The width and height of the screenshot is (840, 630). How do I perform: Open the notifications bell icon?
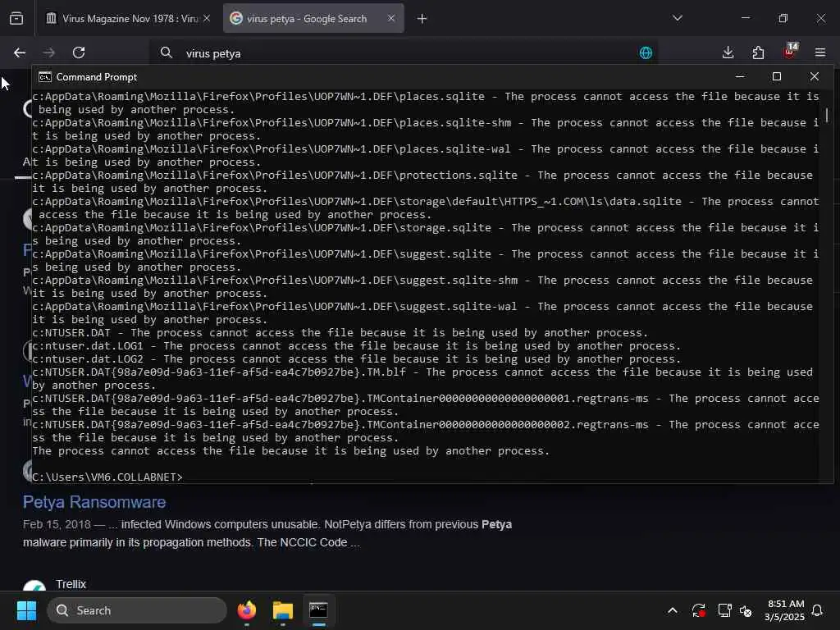(x=817, y=610)
